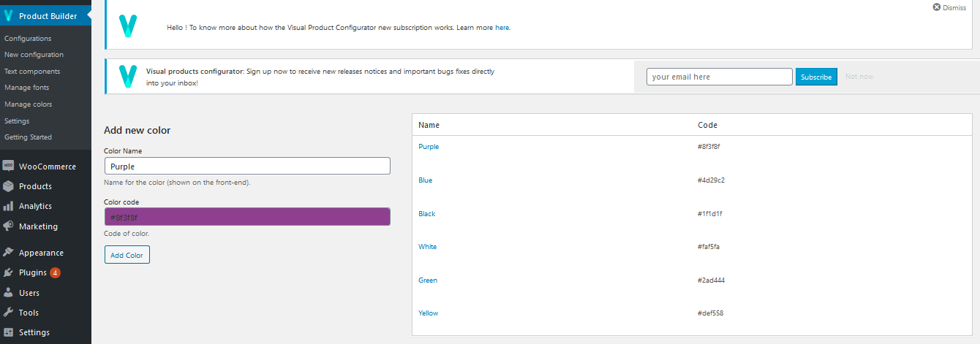Dismiss the subscription notice
The image size is (980, 344).
pyautogui.click(x=949, y=7)
